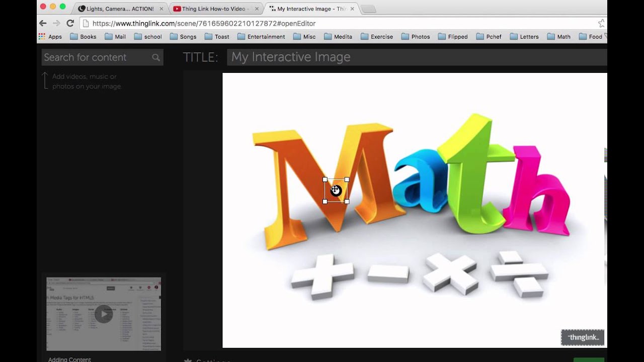The height and width of the screenshot is (362, 644).
Task: Open the school bookmark folder
Action: [x=148, y=37]
